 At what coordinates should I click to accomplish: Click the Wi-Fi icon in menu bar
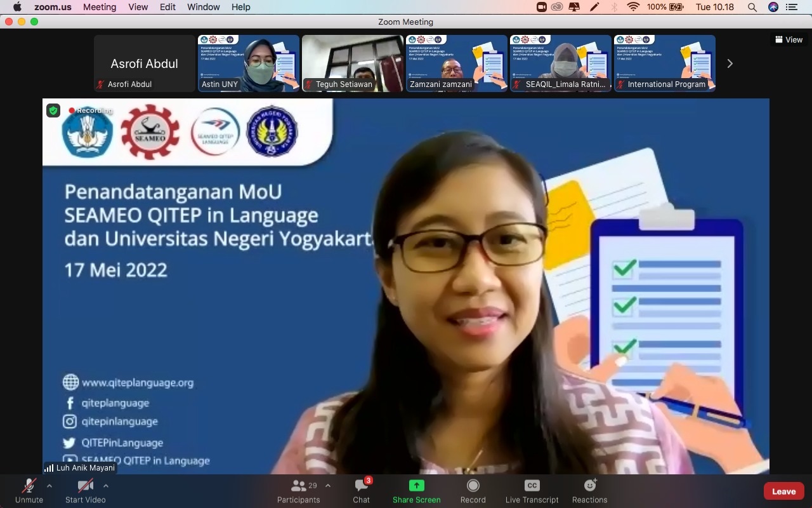coord(632,7)
